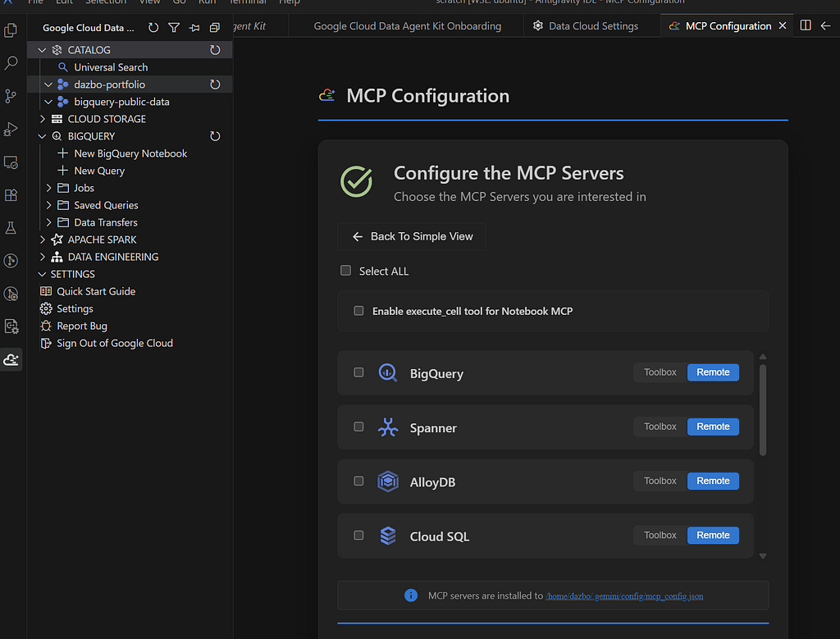Open the Quick Start Guide
Image resolution: width=840 pixels, height=639 pixels.
96,291
